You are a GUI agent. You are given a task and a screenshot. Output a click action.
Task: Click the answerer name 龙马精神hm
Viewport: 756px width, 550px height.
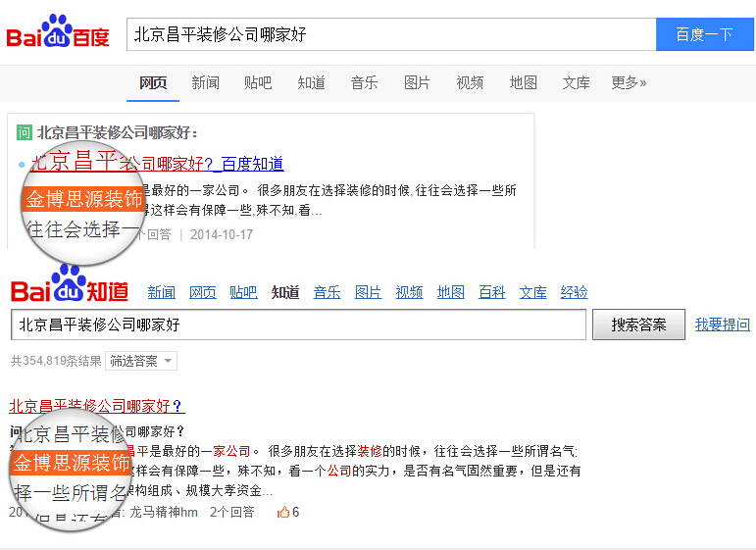pos(164,512)
